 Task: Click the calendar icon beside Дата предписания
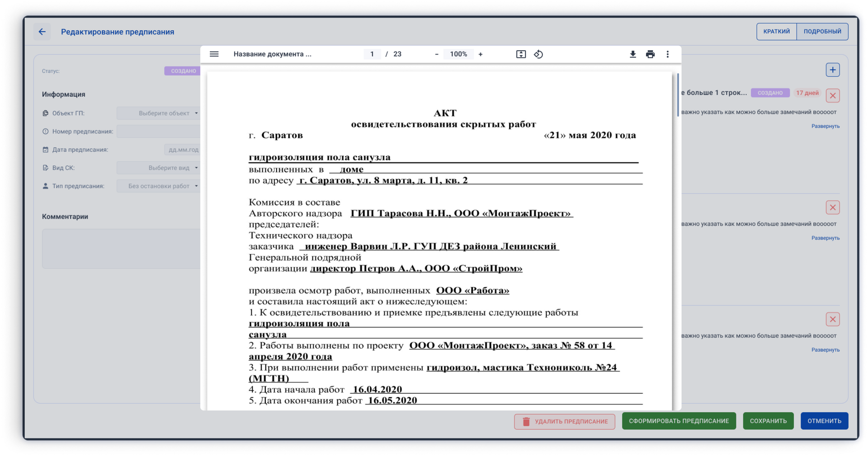(45, 150)
